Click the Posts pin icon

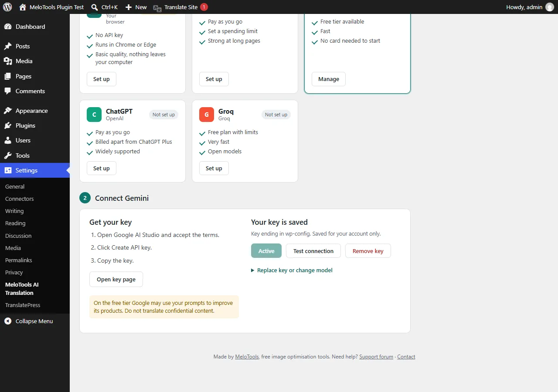[x=8, y=46]
